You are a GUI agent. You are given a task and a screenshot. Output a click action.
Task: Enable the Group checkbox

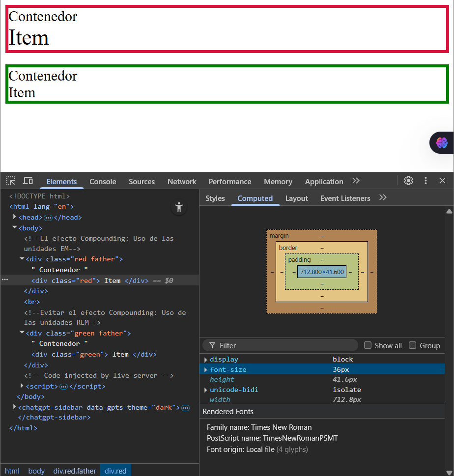coord(412,345)
